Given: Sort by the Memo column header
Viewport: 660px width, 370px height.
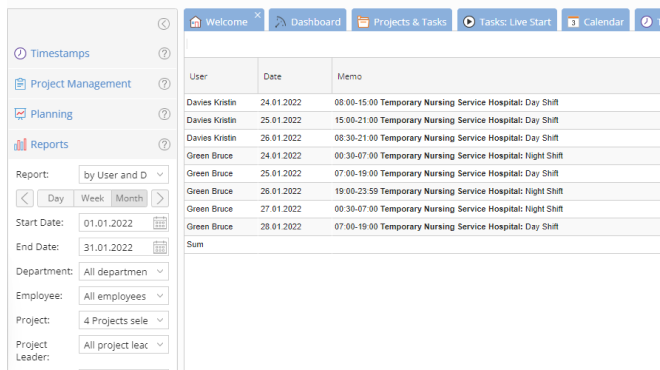Looking at the screenshot, I should [496, 76].
